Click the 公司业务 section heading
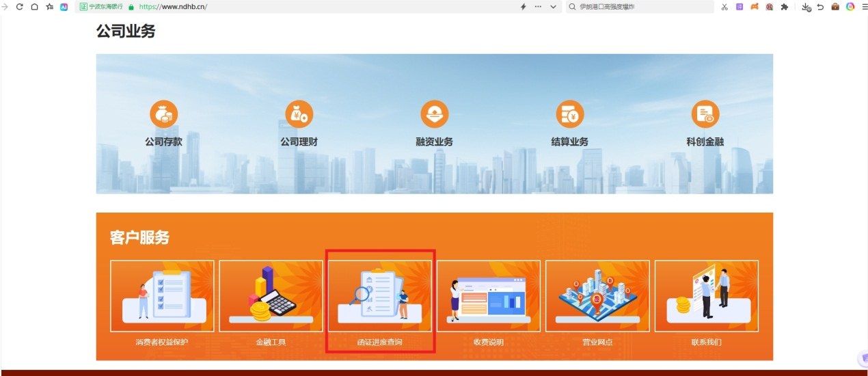Viewport: 868px width, 376px height. click(126, 31)
